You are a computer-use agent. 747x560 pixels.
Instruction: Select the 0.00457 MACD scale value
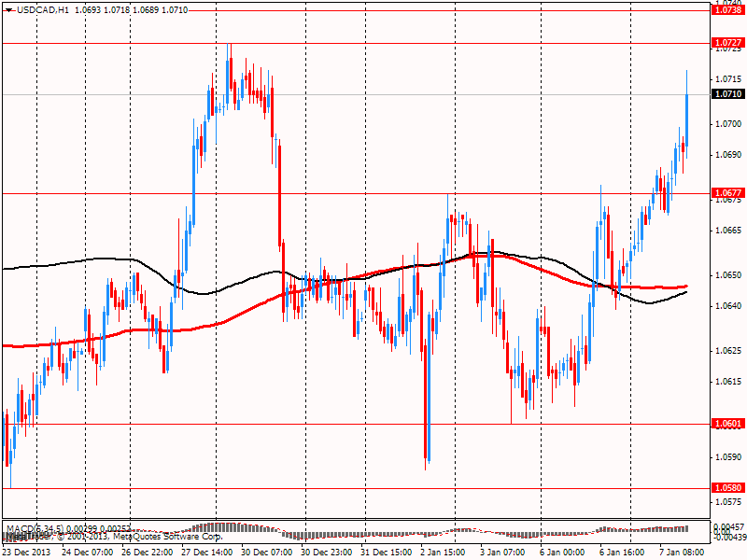click(727, 527)
